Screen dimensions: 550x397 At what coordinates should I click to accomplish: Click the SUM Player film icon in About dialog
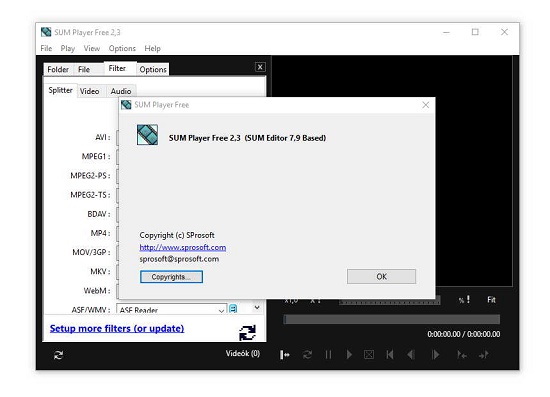147,135
